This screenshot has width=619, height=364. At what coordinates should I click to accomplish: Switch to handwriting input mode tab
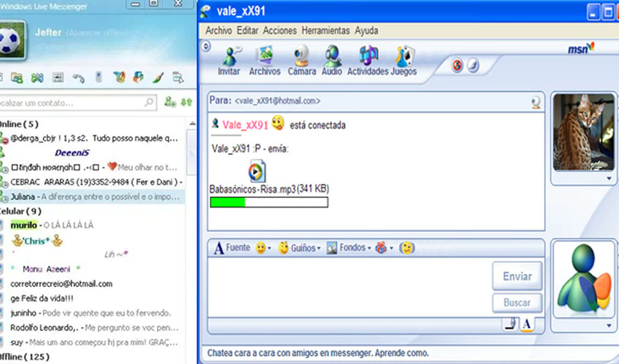coord(510,324)
